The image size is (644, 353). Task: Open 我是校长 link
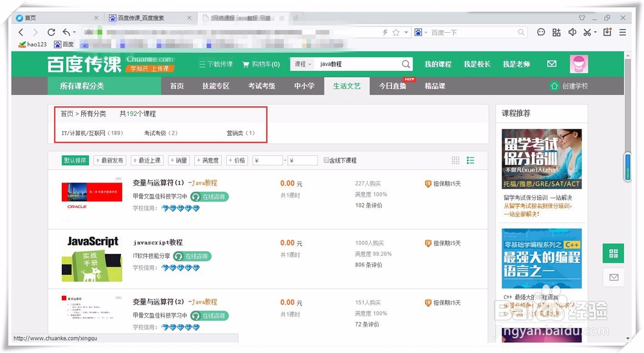tap(477, 64)
